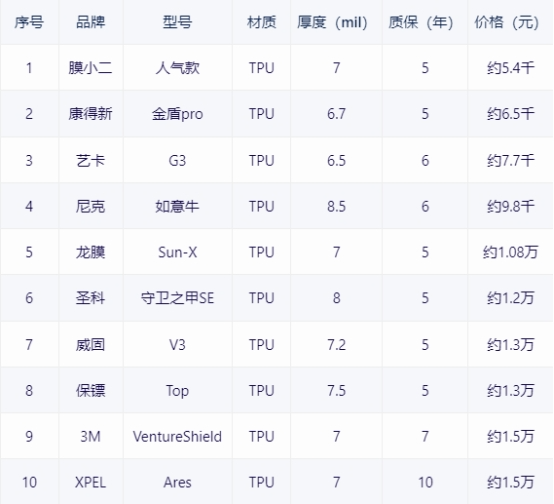This screenshot has height=504, width=554.
Task: Click the 约9.8千 price cell
Action: pos(510,206)
